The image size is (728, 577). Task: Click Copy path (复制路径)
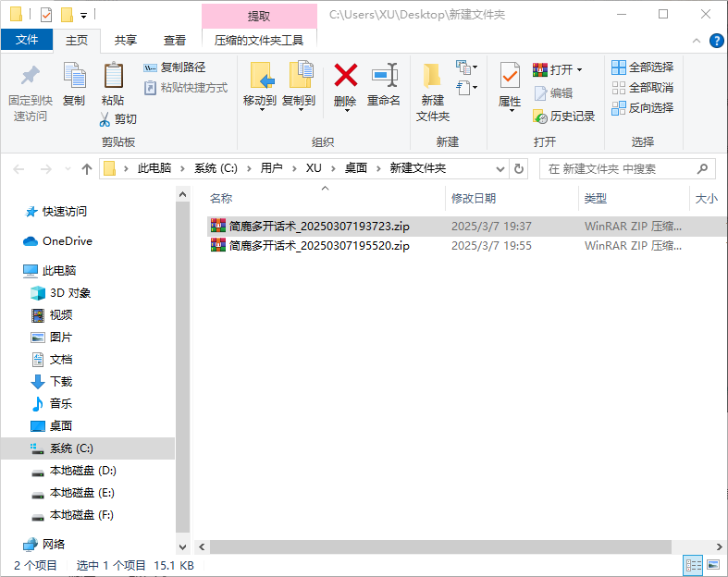click(175, 68)
